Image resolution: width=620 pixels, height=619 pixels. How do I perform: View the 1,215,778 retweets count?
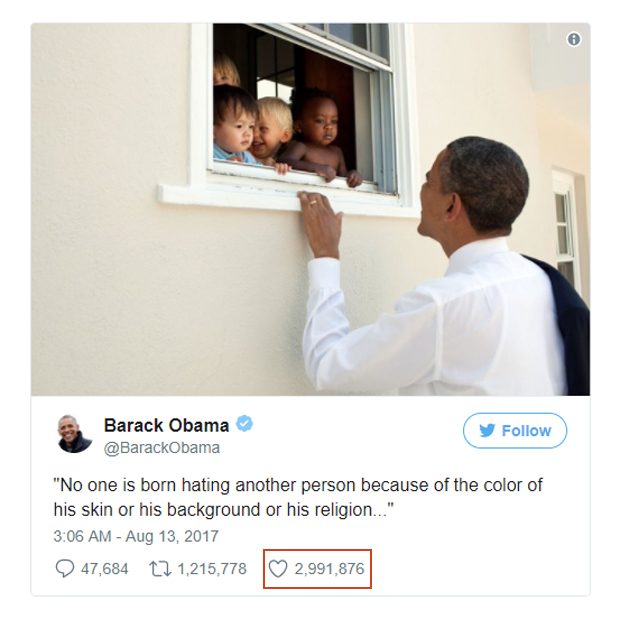(x=212, y=569)
